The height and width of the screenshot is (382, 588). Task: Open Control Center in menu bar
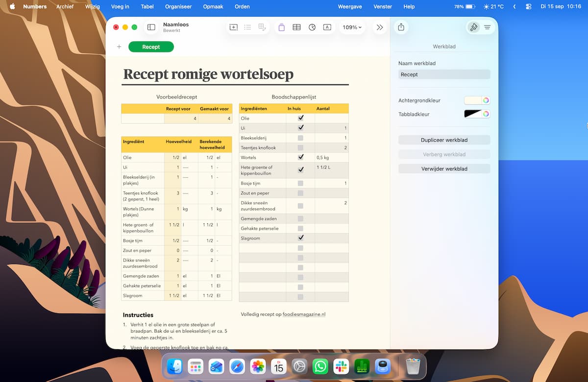pos(529,7)
